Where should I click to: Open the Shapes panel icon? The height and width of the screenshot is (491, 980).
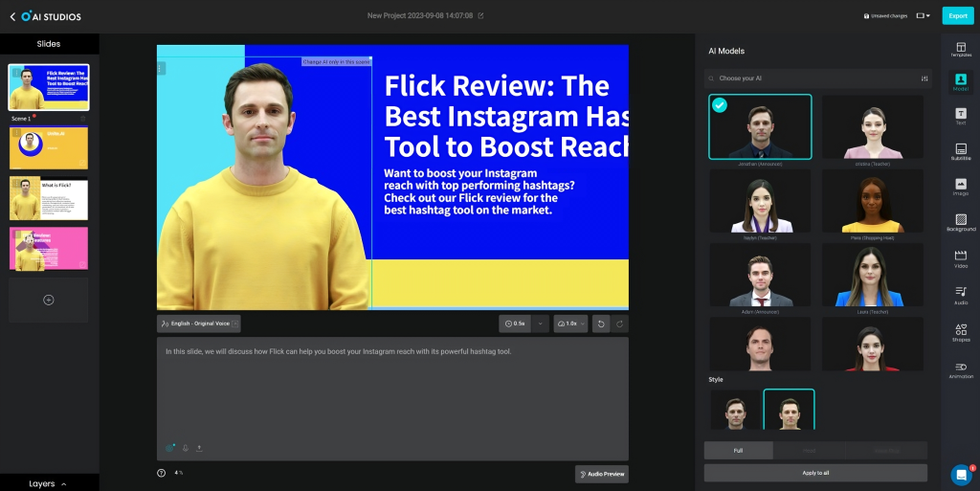coord(961,331)
